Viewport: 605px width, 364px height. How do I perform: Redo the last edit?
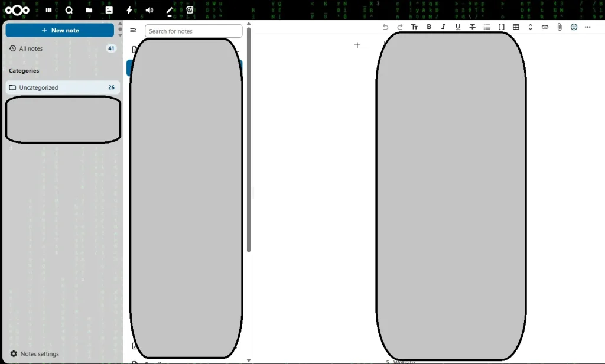400,27
